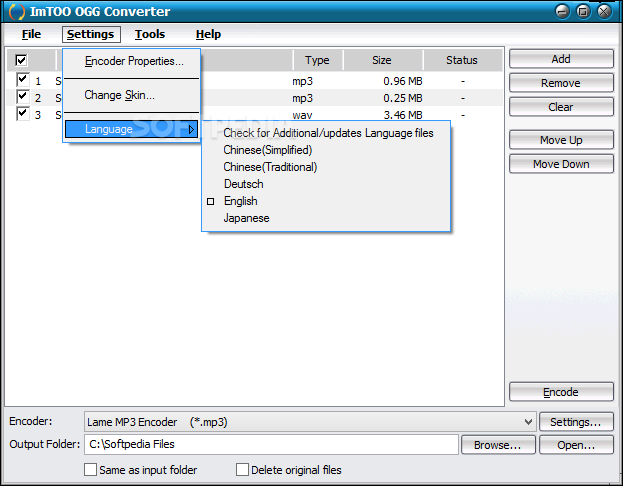Click the ImTOO app logo icon
Viewport: 623px width, 486px height.
(x=17, y=12)
